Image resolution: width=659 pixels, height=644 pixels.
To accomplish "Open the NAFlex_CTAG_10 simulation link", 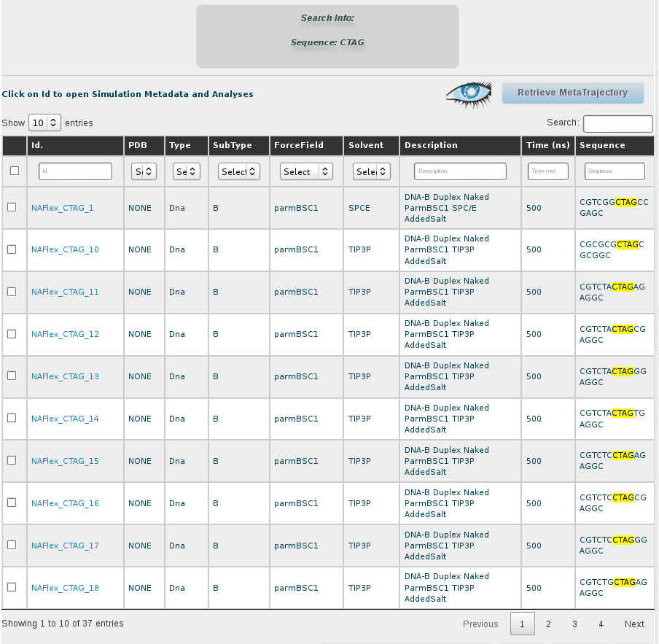I will coord(65,250).
